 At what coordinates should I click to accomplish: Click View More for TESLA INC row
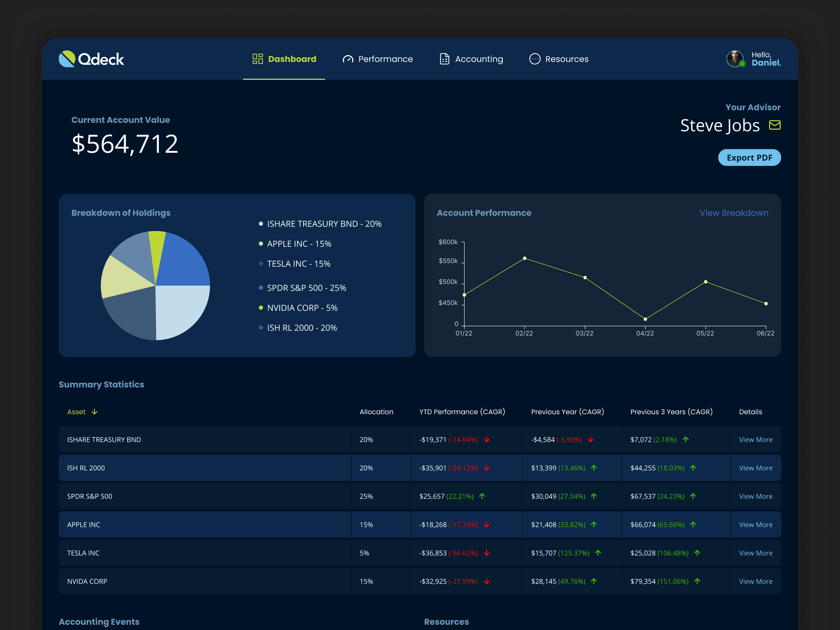[755, 553]
